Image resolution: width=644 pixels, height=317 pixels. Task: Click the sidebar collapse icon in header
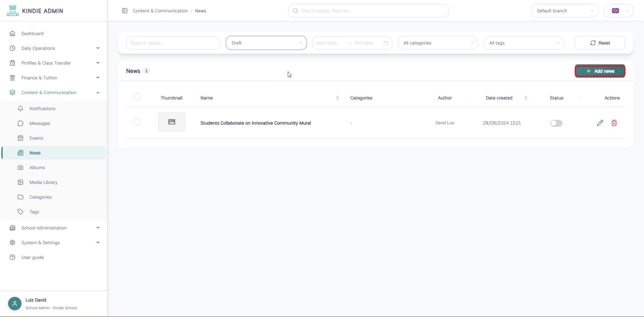[x=125, y=11]
